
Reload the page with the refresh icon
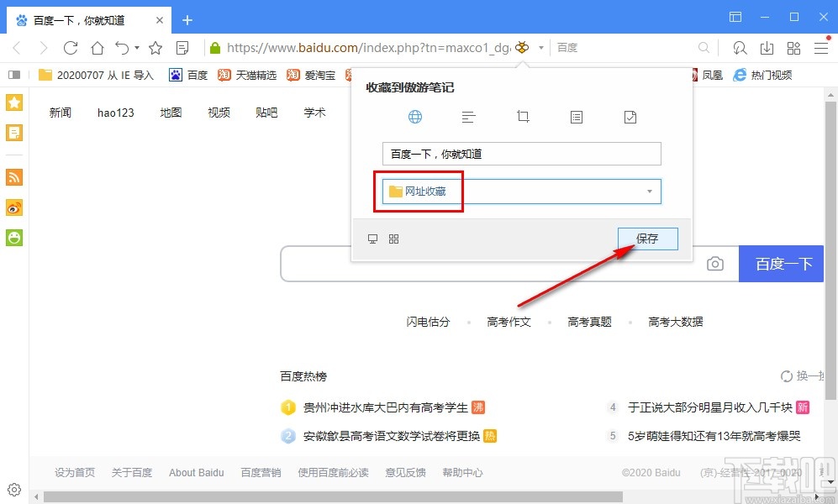(x=71, y=48)
